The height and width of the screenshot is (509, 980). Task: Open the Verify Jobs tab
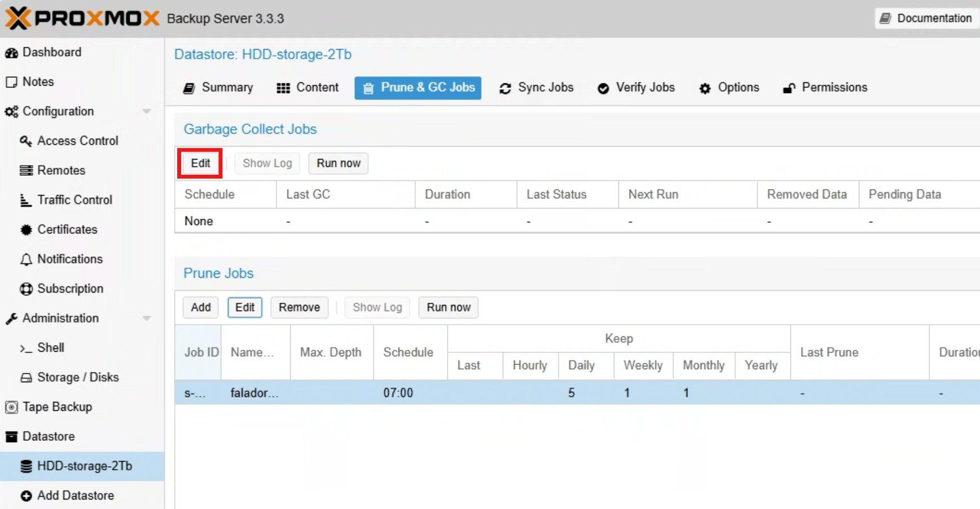click(636, 88)
